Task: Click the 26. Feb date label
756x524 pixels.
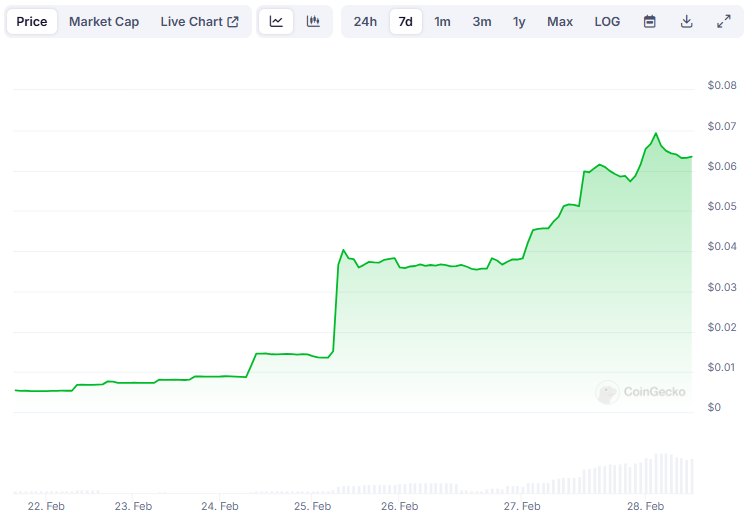Action: point(399,506)
